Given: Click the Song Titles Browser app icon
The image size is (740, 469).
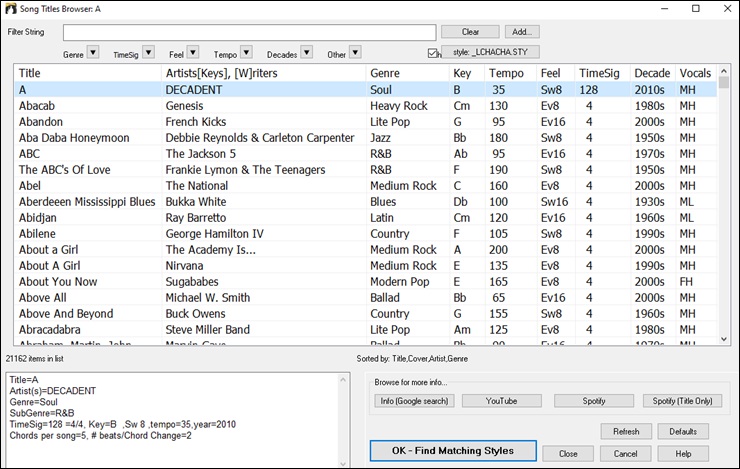Looking at the screenshot, I should pyautogui.click(x=10, y=8).
